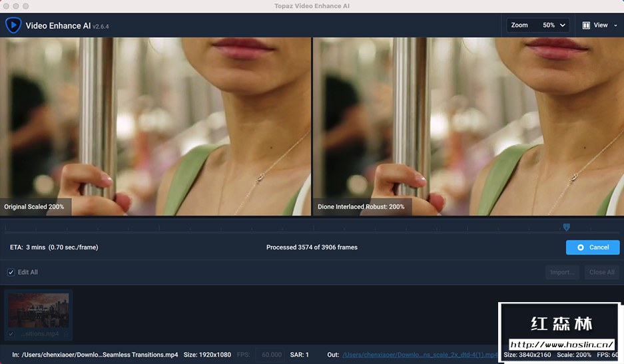The width and height of the screenshot is (624, 364).
Task: Click the preview timeline track
Action: click(x=312, y=228)
